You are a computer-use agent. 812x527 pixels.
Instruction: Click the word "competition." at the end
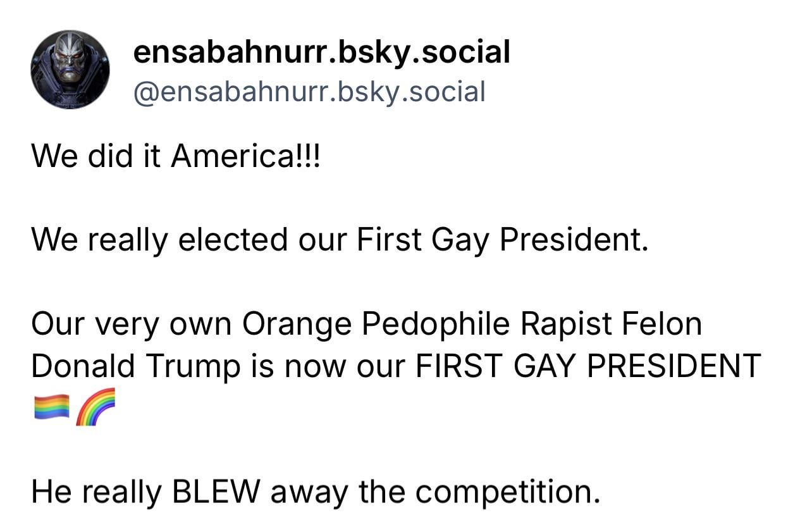click(x=502, y=492)
